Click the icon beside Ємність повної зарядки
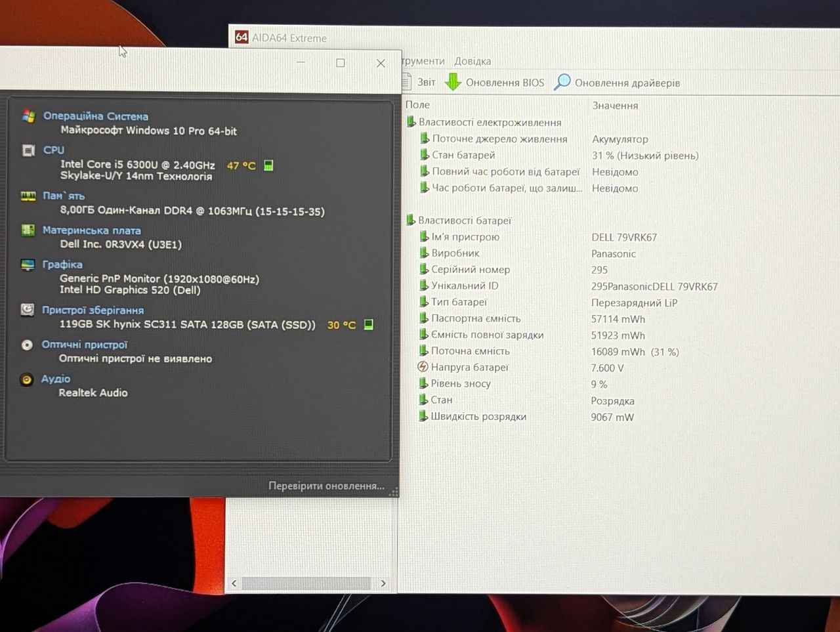This screenshot has width=840, height=632. 424,335
